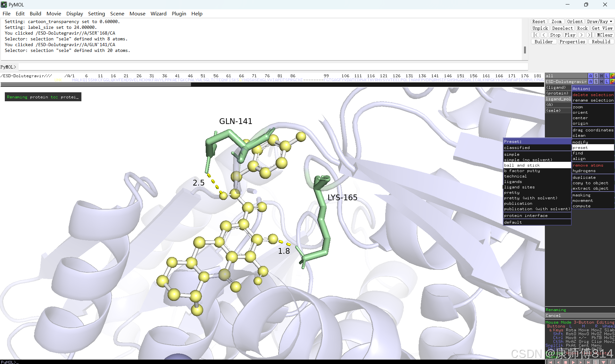The width and height of the screenshot is (615, 364).
Task: Click the Rebuild button
Action: point(601,42)
